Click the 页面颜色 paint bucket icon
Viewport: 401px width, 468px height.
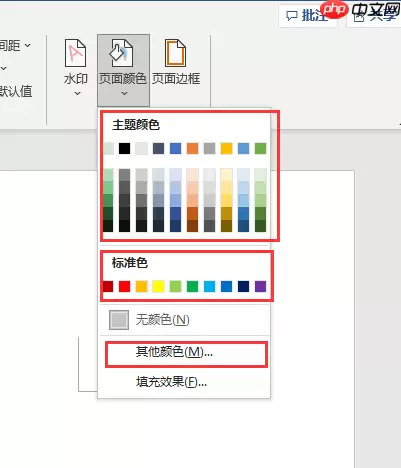(x=122, y=53)
